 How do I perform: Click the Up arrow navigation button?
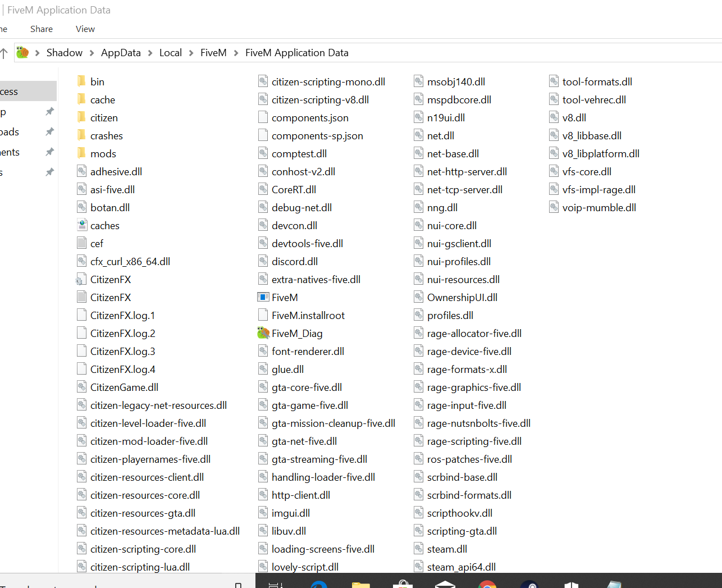pyautogui.click(x=4, y=53)
